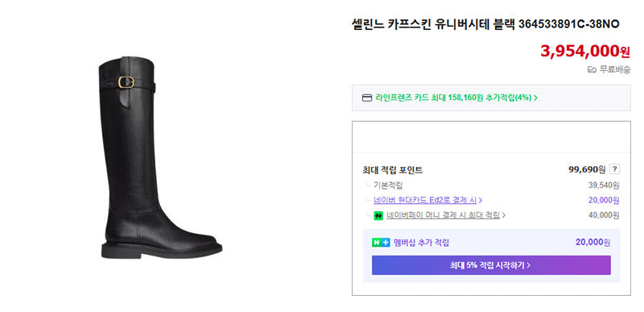Open 네이버페이 머니 결제 시 최대 적립 link
Viewport: 644px width, 312px height.
443,215
